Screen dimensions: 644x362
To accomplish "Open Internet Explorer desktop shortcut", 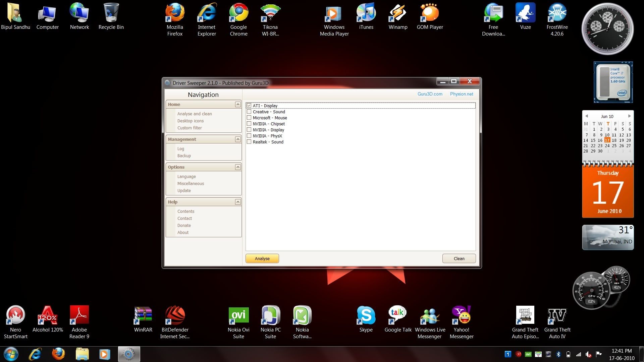I will [207, 19].
